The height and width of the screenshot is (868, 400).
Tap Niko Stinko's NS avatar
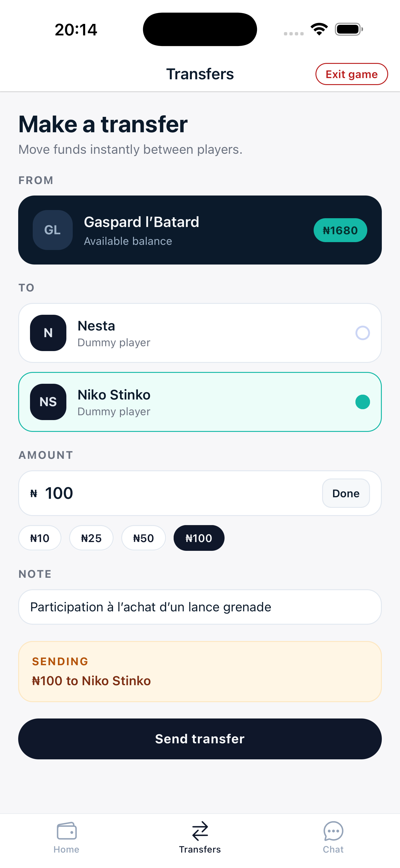point(48,402)
